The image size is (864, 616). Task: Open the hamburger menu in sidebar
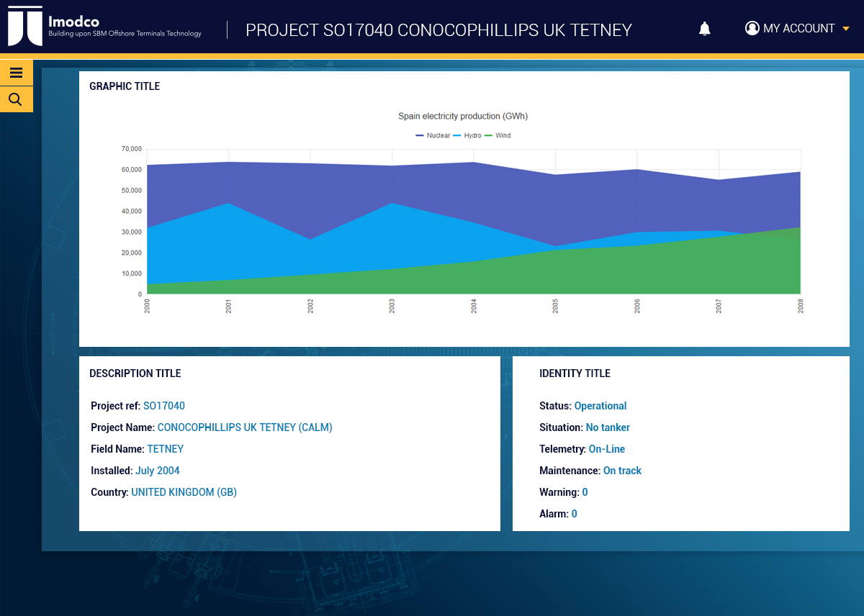point(16,73)
